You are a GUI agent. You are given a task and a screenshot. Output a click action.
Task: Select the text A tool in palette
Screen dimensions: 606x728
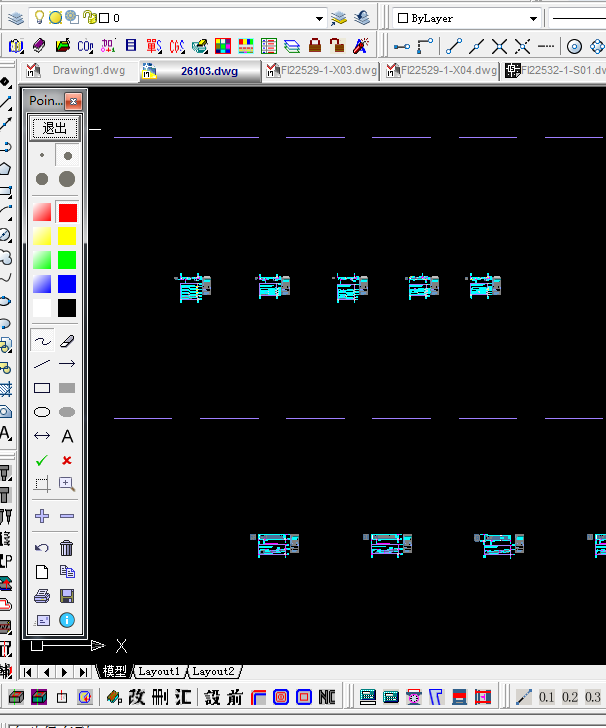tap(67, 436)
